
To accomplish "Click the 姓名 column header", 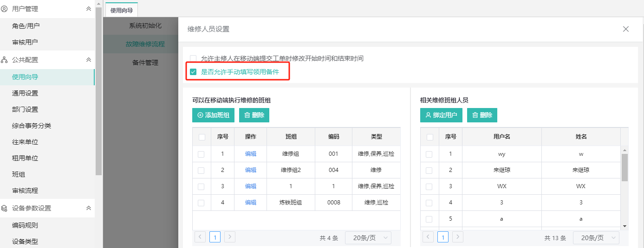I will coord(581,137).
